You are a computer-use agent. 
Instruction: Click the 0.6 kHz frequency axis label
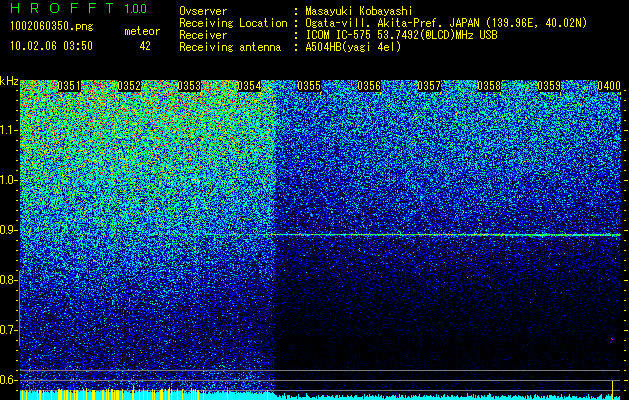[9, 380]
